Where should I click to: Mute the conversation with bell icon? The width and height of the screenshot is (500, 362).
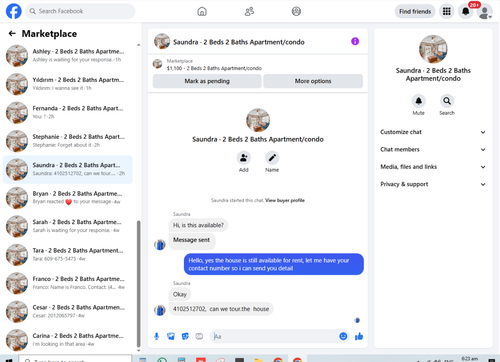click(419, 101)
